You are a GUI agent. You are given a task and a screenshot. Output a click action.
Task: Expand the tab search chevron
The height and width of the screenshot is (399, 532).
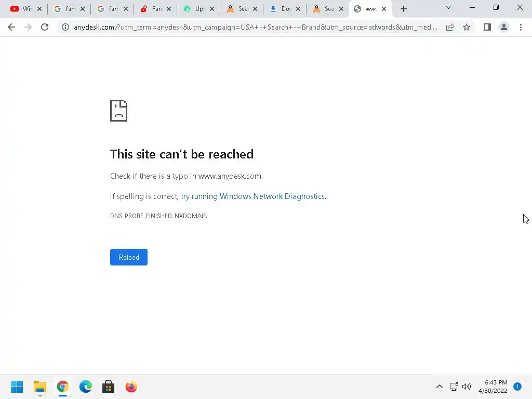pyautogui.click(x=448, y=7)
